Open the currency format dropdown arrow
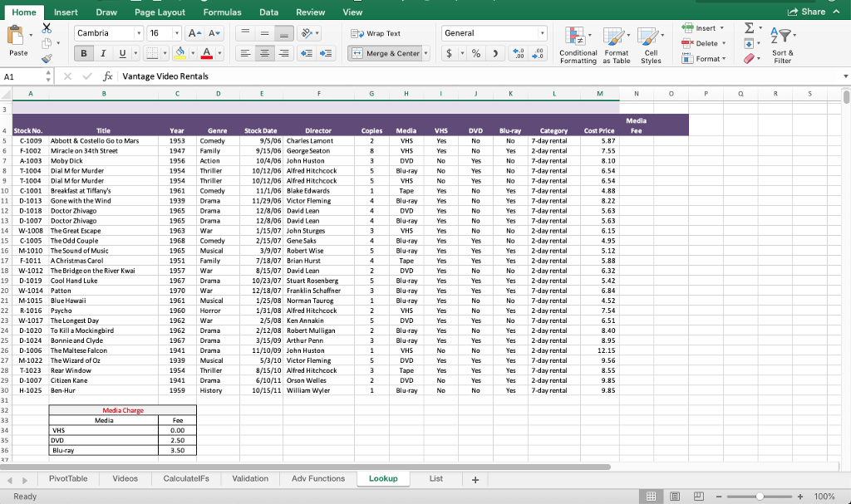The image size is (851, 504). coord(462,53)
